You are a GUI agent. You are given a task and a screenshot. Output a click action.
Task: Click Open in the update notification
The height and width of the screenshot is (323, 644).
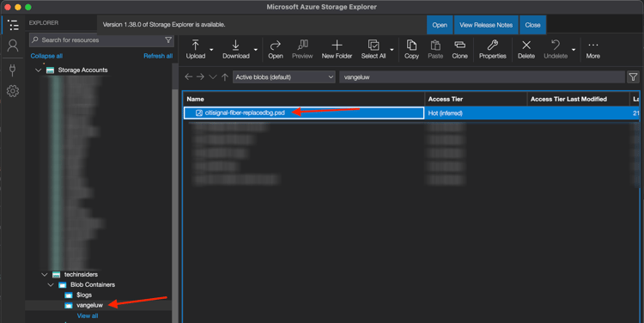coord(440,25)
